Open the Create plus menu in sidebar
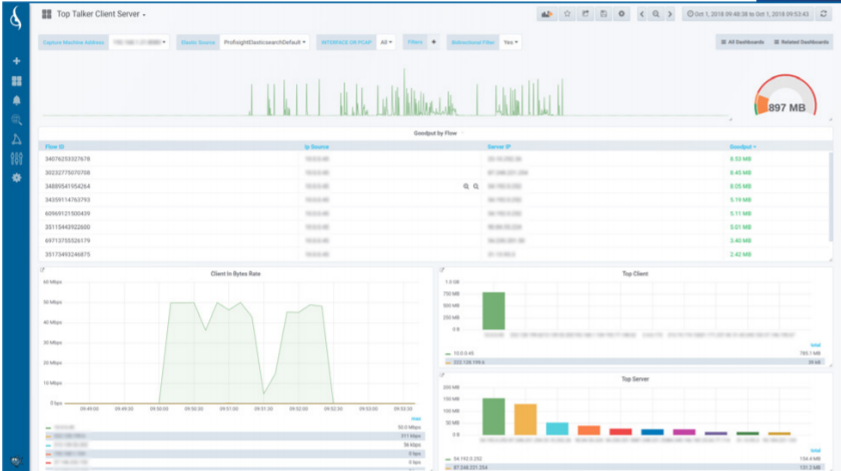 17,61
